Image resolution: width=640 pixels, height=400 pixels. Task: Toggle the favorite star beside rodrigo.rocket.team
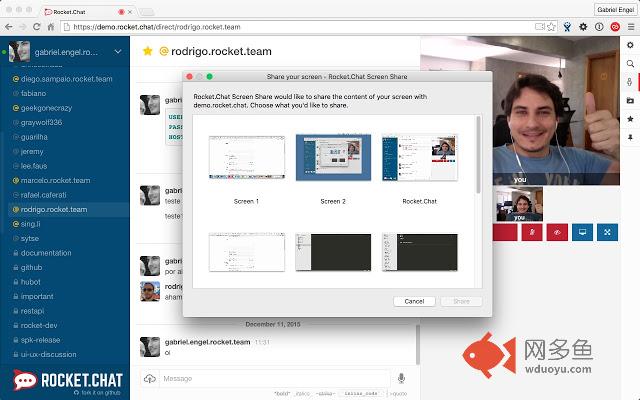(148, 51)
